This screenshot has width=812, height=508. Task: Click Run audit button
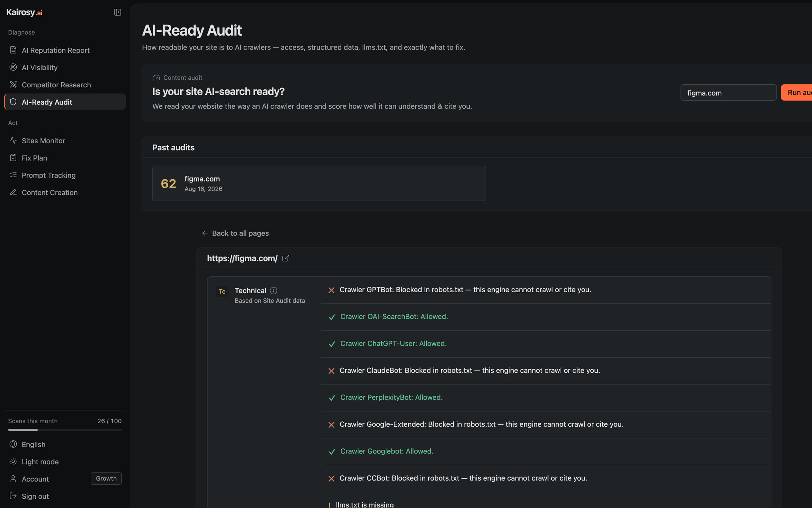[796, 92]
